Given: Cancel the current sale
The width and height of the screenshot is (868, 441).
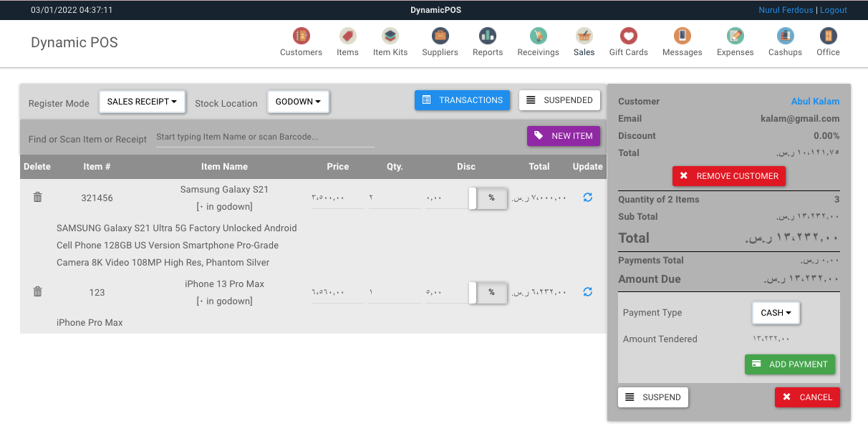Looking at the screenshot, I should (x=807, y=397).
